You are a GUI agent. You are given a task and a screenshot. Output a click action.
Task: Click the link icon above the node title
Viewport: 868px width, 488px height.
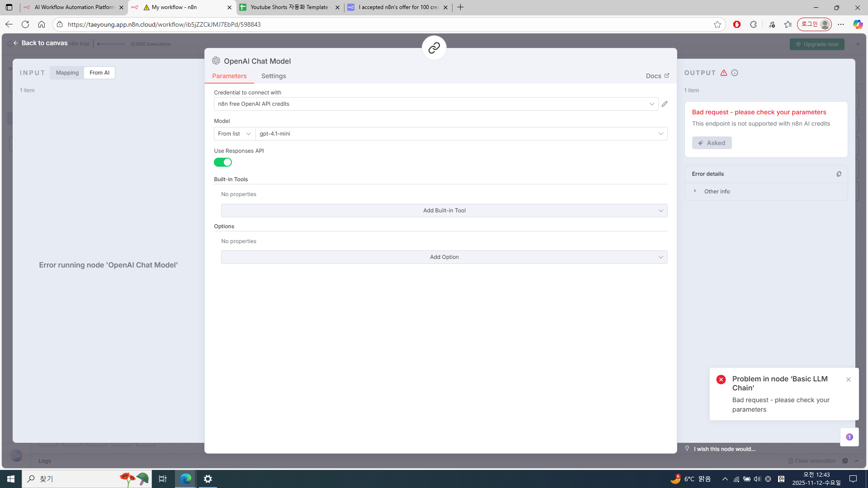tap(434, 47)
